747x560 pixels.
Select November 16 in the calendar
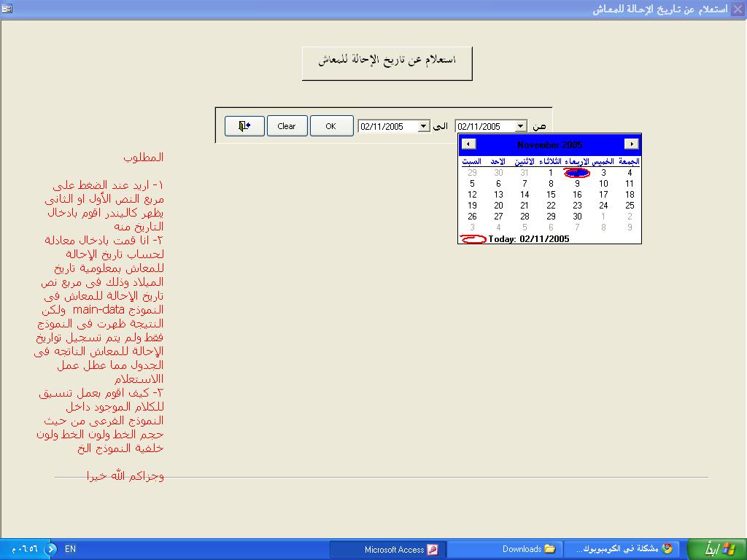click(577, 195)
